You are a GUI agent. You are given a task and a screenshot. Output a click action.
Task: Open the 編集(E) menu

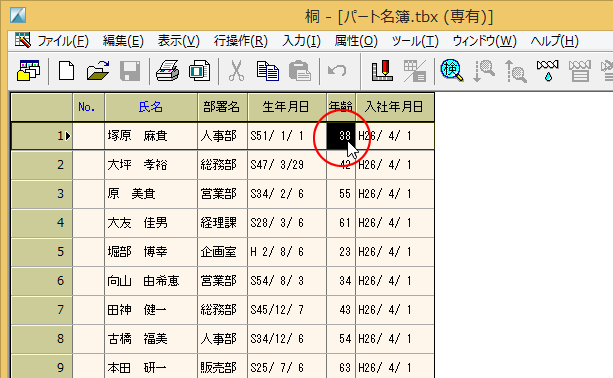point(123,41)
